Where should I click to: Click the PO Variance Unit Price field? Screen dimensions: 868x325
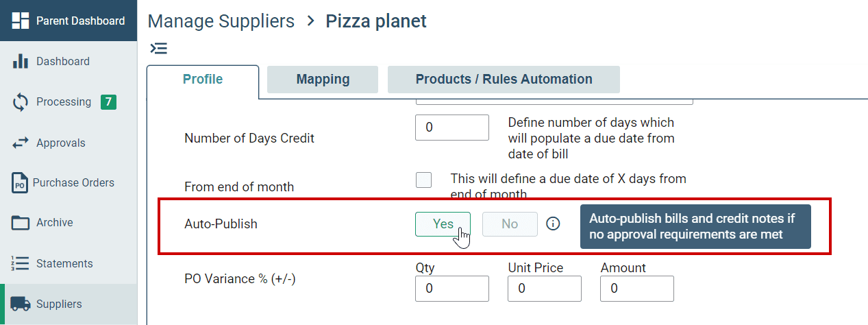pyautogui.click(x=545, y=289)
